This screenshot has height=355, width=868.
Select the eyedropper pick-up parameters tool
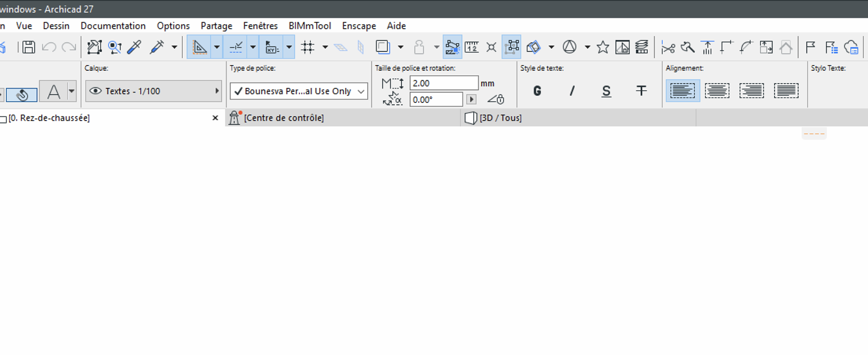point(134,47)
